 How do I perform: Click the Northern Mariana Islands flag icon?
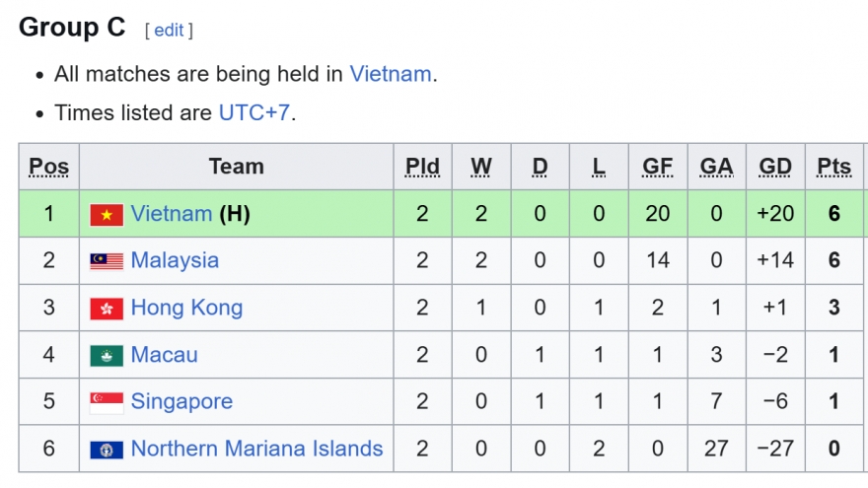coord(107,450)
